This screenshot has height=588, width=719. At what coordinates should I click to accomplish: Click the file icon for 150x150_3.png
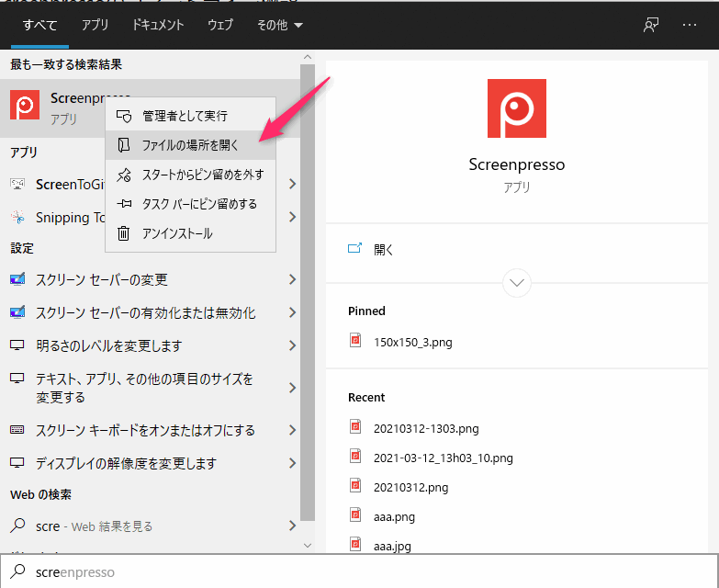[x=355, y=340]
